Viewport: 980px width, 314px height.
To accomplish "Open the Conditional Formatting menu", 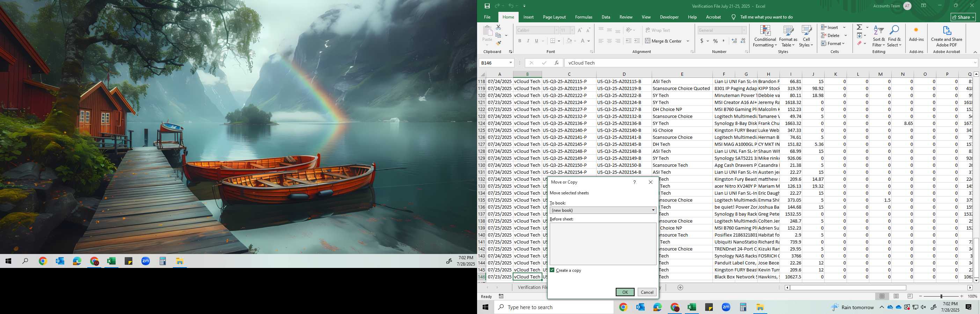I will (765, 36).
